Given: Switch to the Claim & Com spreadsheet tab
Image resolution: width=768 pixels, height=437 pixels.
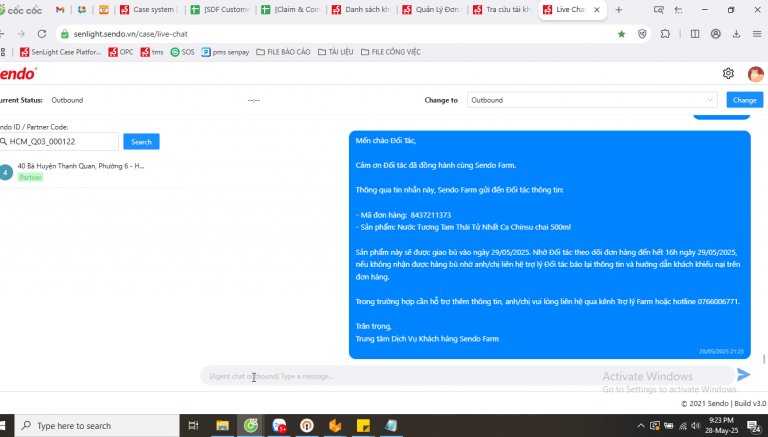Looking at the screenshot, I should tap(292, 10).
